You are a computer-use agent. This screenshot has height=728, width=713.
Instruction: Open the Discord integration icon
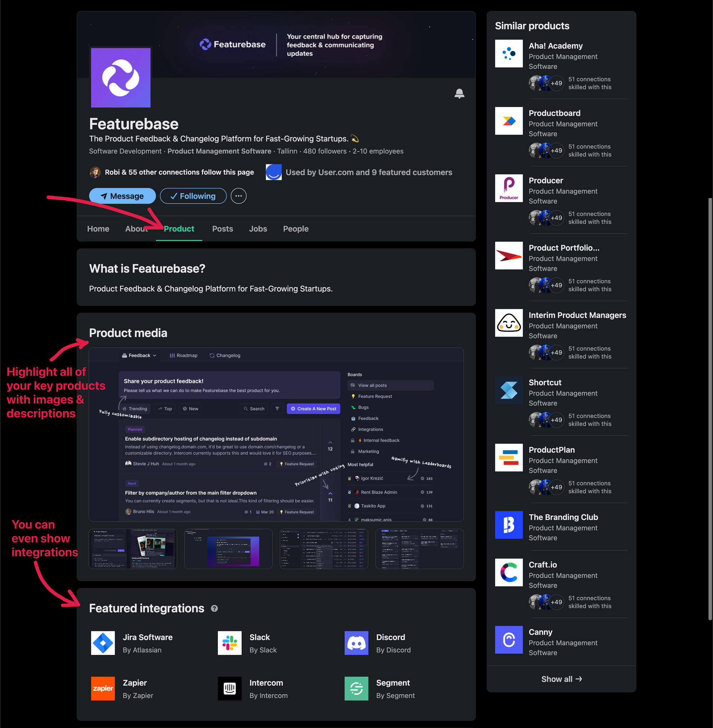(x=356, y=643)
